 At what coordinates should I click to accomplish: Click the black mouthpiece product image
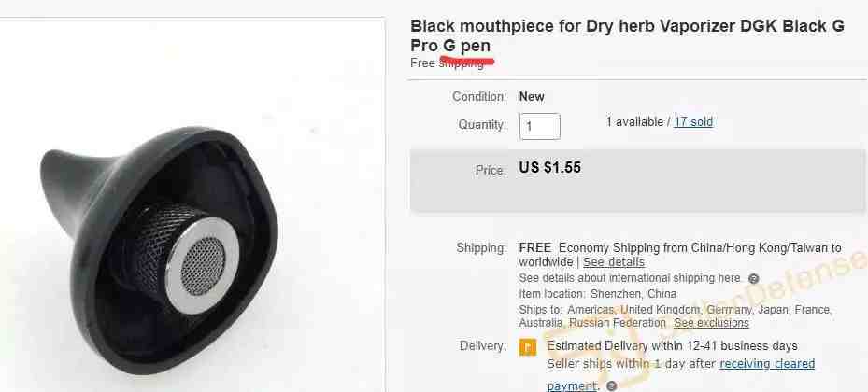(162, 250)
